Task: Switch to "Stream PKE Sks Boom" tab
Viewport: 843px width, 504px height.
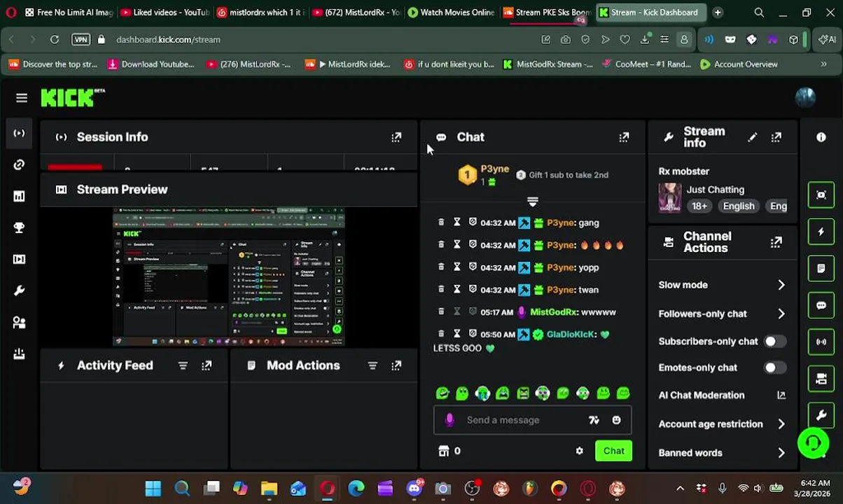Action: [546, 13]
